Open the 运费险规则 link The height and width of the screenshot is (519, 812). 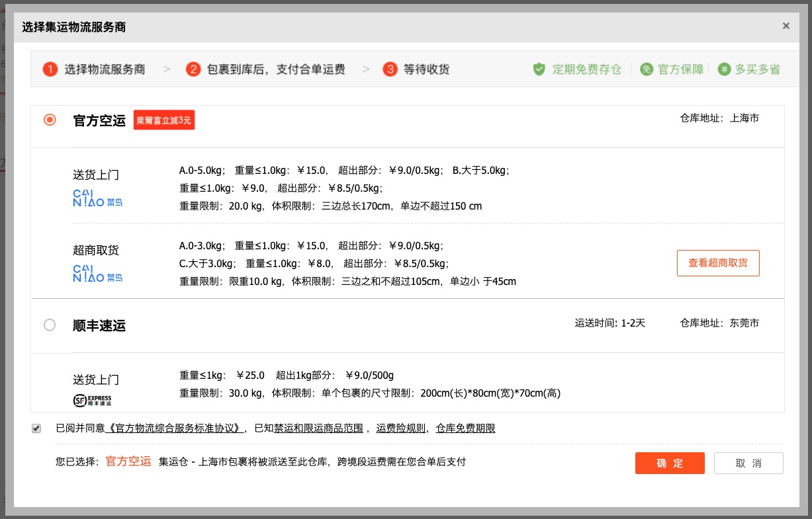401,428
